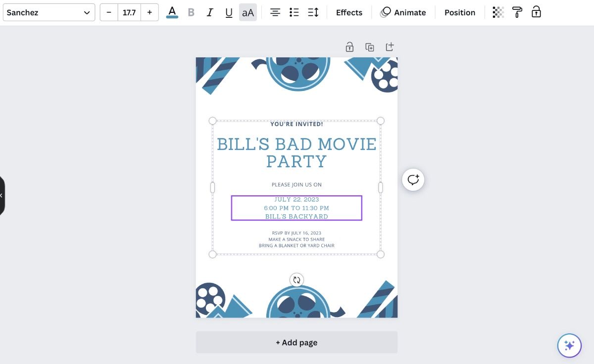Click the + Add page button
The image size is (594, 364).
click(x=297, y=342)
